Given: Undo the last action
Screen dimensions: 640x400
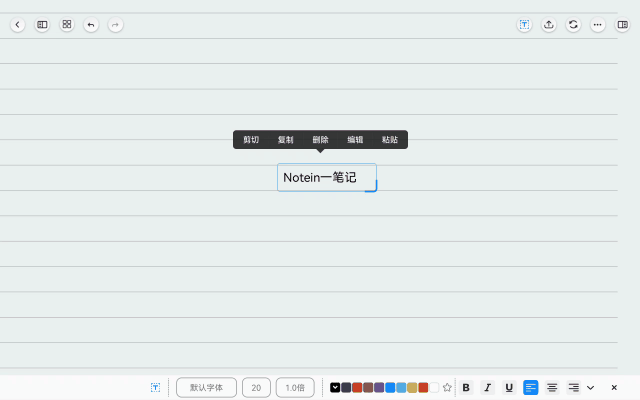Looking at the screenshot, I should click(91, 25).
